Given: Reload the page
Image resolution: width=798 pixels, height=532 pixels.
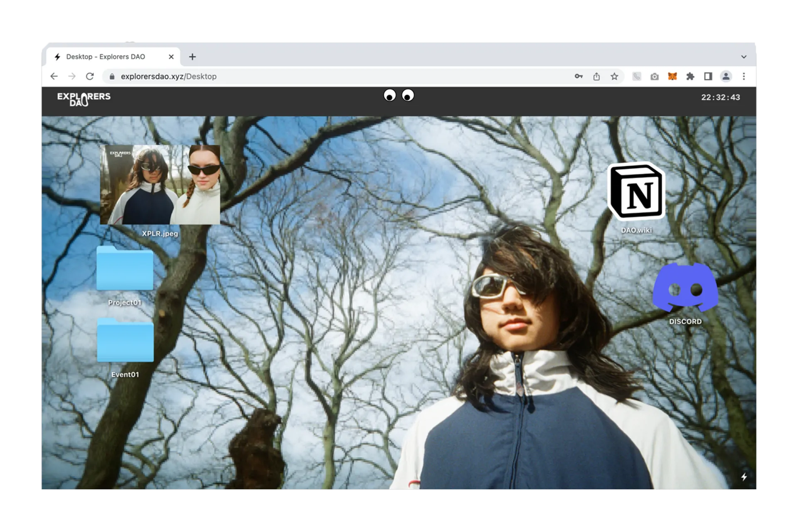Looking at the screenshot, I should (90, 76).
